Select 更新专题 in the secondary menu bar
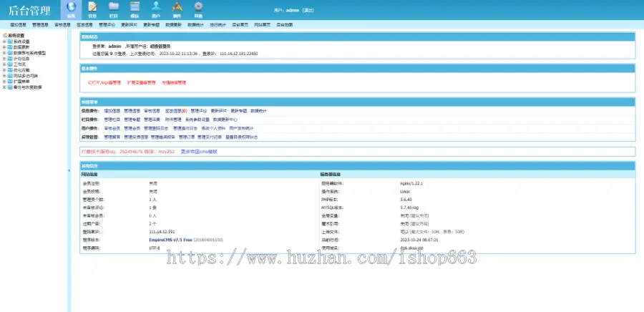This screenshot has height=312, width=644. tap(151, 25)
